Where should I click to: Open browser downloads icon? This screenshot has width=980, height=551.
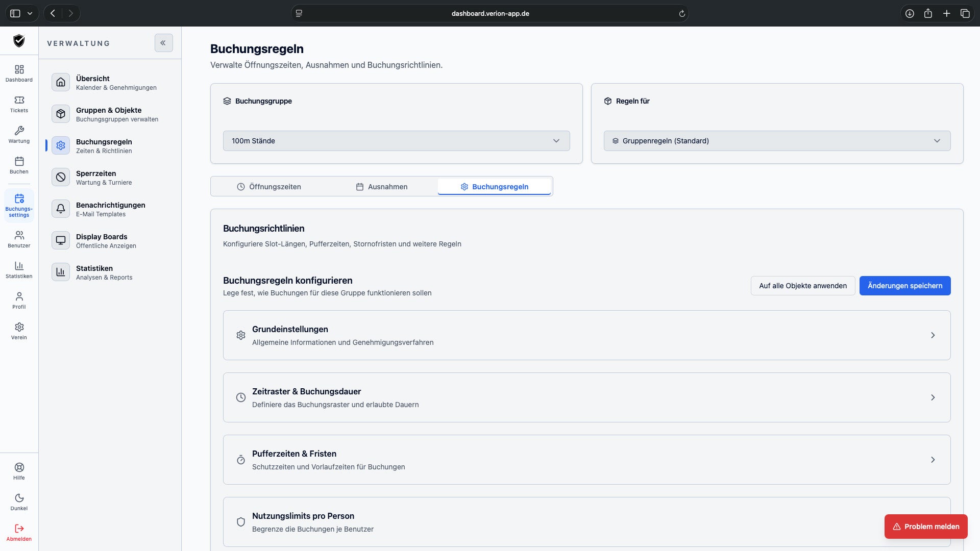click(910, 14)
